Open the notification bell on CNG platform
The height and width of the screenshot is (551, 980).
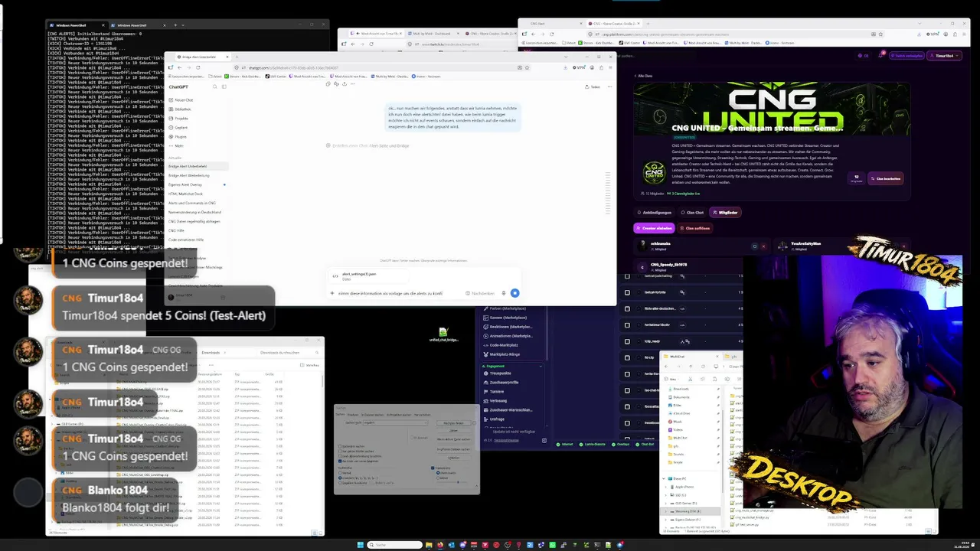pyautogui.click(x=881, y=55)
